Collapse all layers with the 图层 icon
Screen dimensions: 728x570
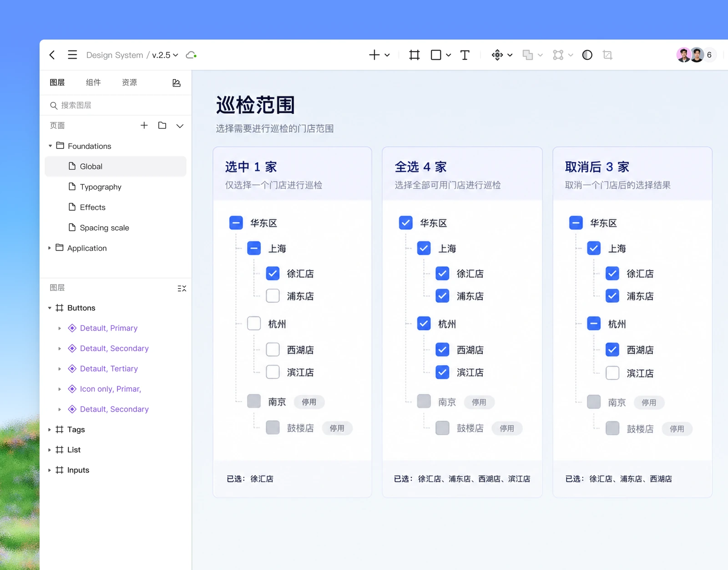tap(182, 288)
